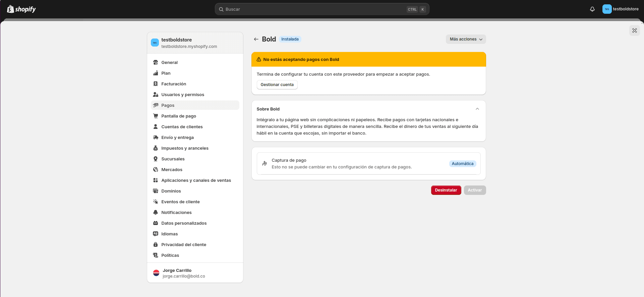
Task: Select Sucursales in the sidebar
Action: tap(195, 159)
